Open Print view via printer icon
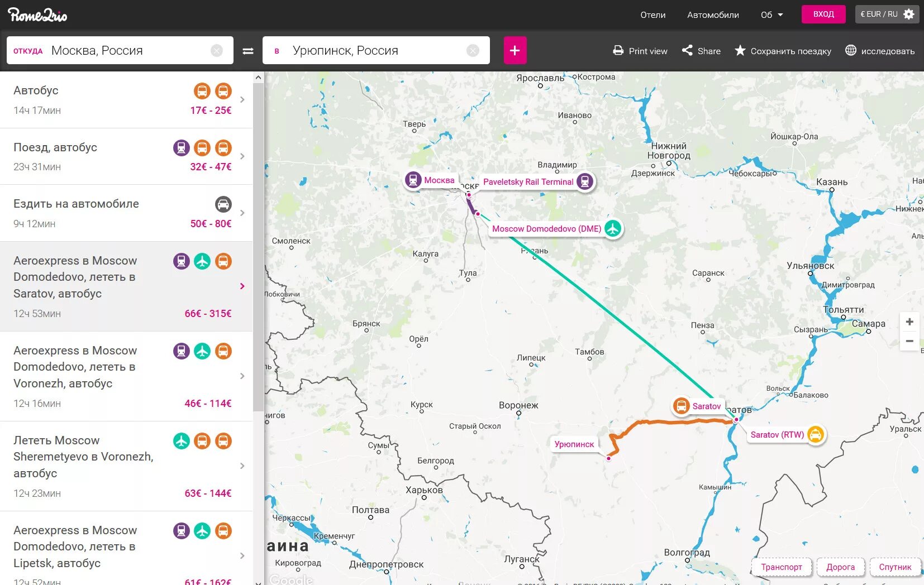 click(x=618, y=50)
